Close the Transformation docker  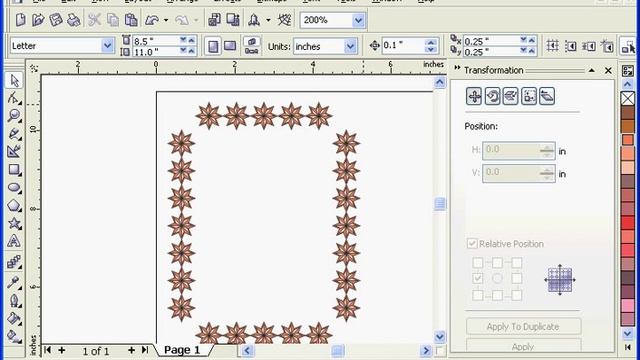coord(608,71)
